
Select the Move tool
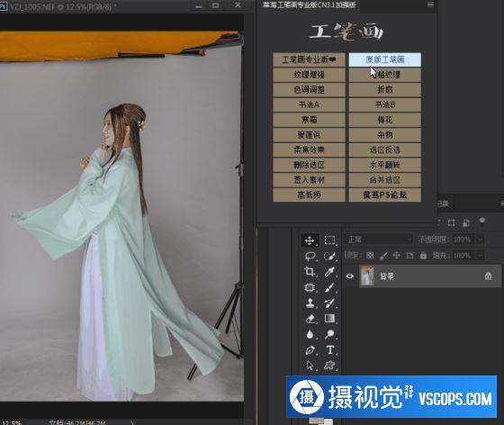tap(310, 240)
